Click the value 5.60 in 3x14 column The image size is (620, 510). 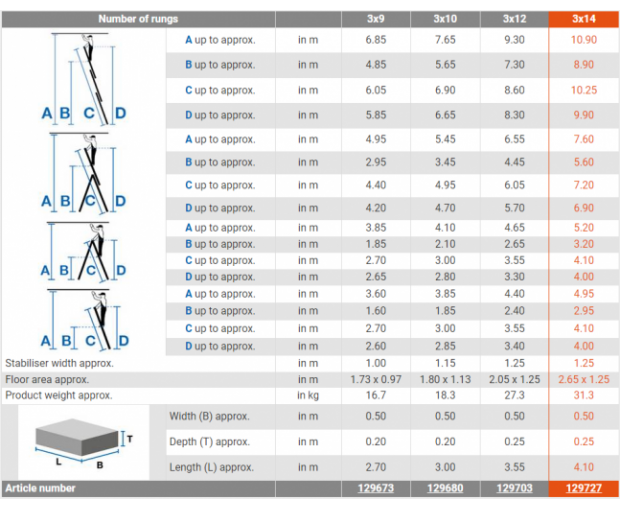(584, 162)
